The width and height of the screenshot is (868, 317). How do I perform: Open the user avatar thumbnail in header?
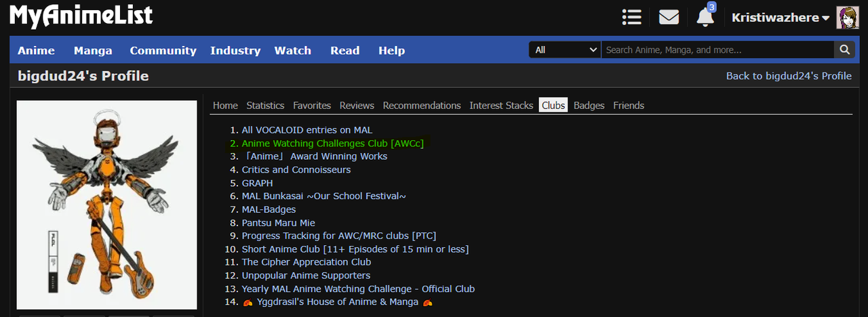click(847, 18)
